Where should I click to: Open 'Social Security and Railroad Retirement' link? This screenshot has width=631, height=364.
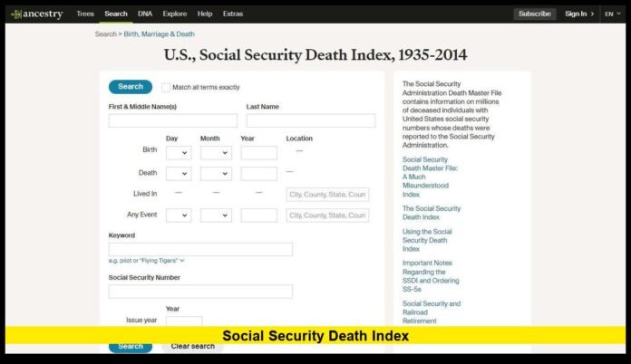click(x=432, y=312)
